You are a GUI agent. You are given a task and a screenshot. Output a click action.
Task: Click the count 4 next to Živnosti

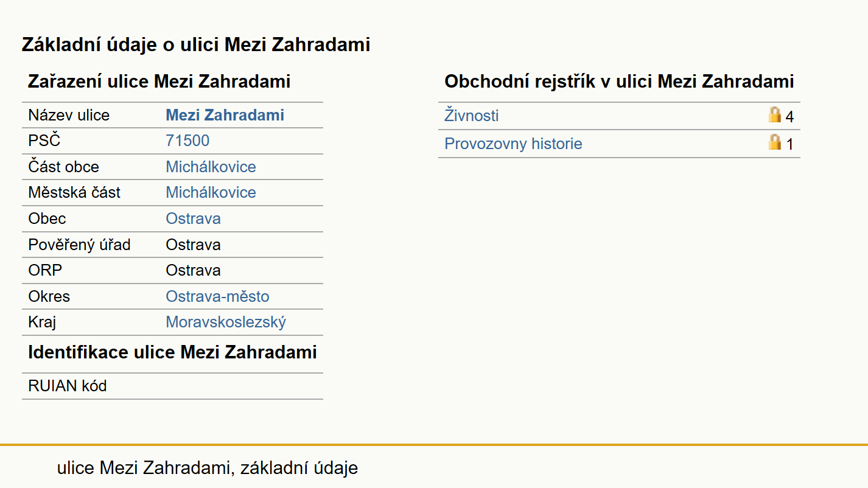[x=789, y=117]
